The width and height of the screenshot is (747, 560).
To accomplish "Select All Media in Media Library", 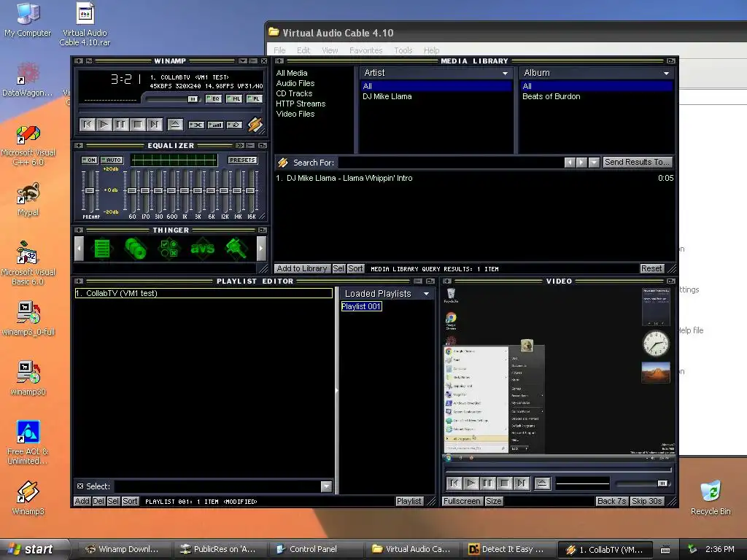I will click(x=292, y=73).
